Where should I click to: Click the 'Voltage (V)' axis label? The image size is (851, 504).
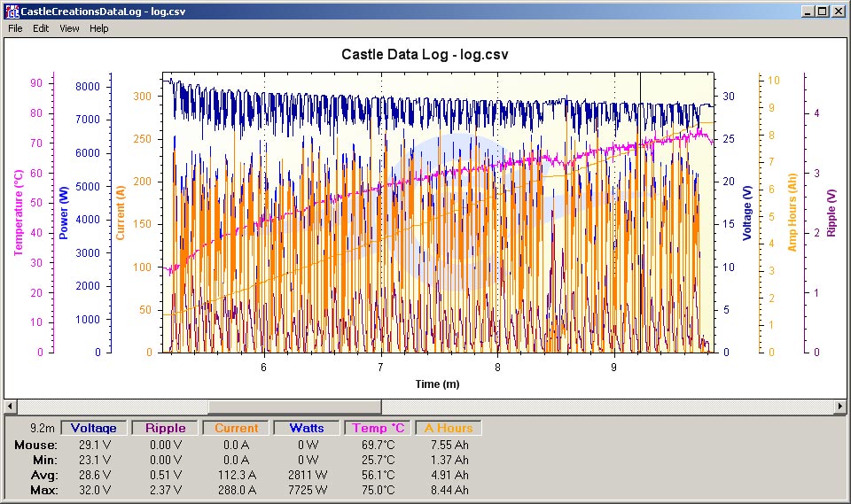click(747, 213)
